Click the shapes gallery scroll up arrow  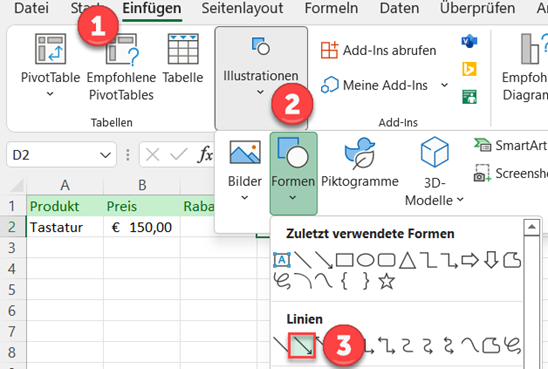532,227
